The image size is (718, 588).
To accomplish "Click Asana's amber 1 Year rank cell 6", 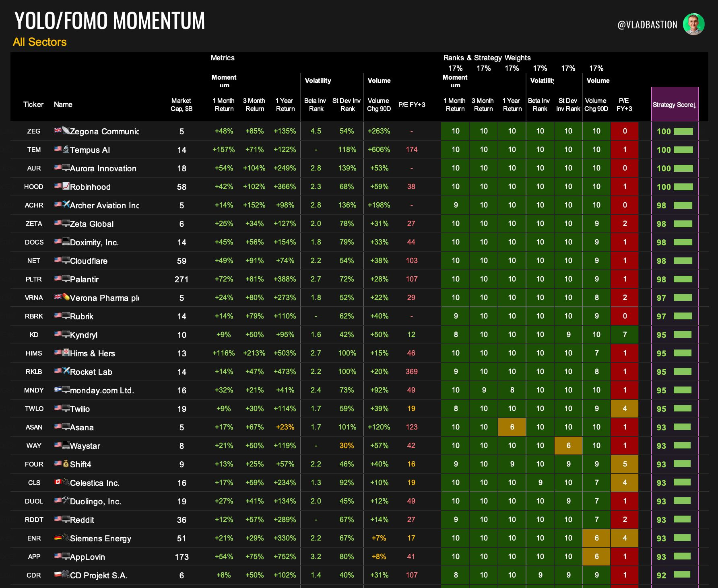I will (512, 427).
